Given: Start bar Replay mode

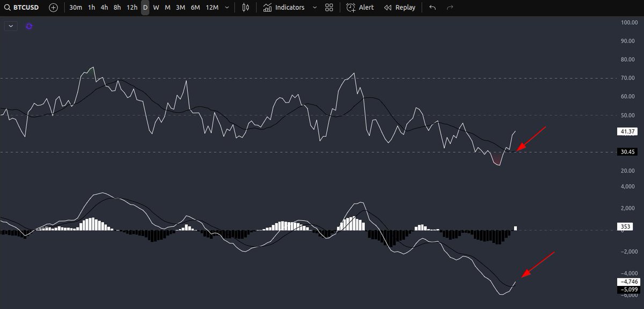Looking at the screenshot, I should (400, 8).
